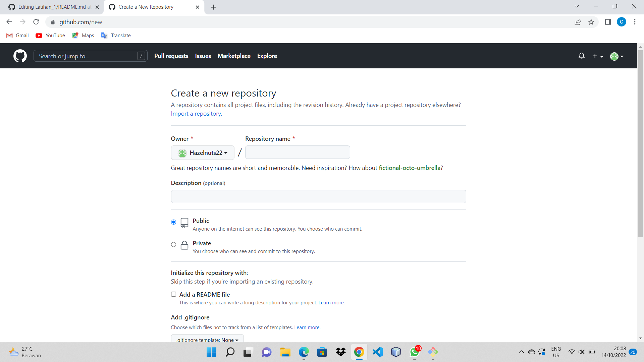
Task: Open the Marketplace menu item
Action: tap(234, 56)
